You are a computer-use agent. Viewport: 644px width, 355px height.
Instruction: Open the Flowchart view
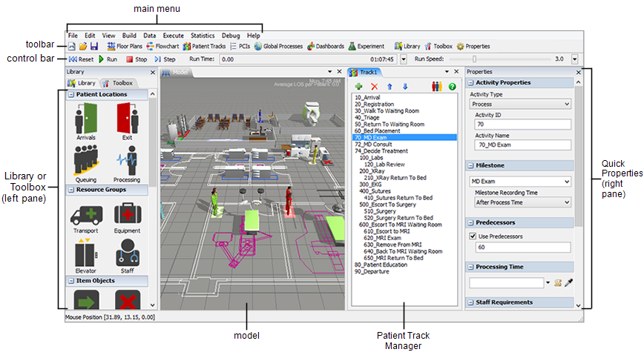pyautogui.click(x=162, y=47)
